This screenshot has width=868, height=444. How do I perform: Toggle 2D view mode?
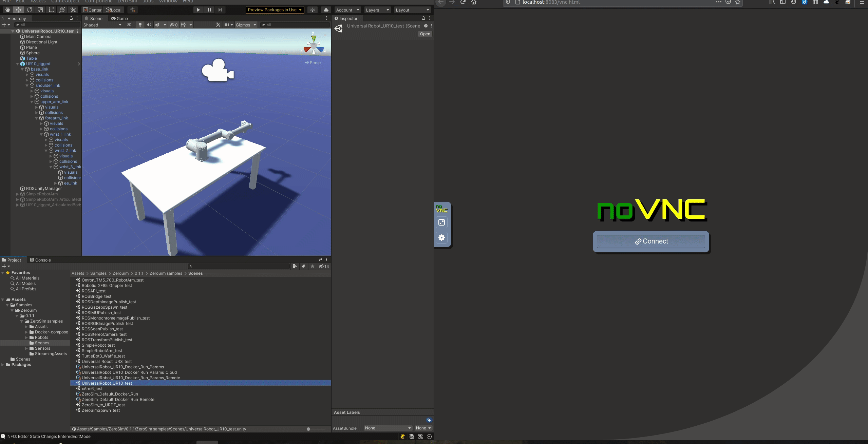[129, 25]
